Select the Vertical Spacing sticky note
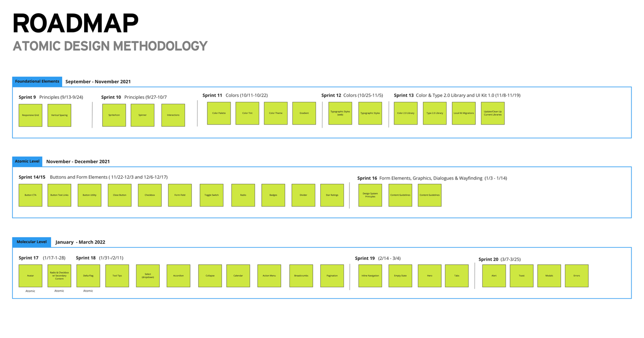644x338 pixels. [59, 115]
